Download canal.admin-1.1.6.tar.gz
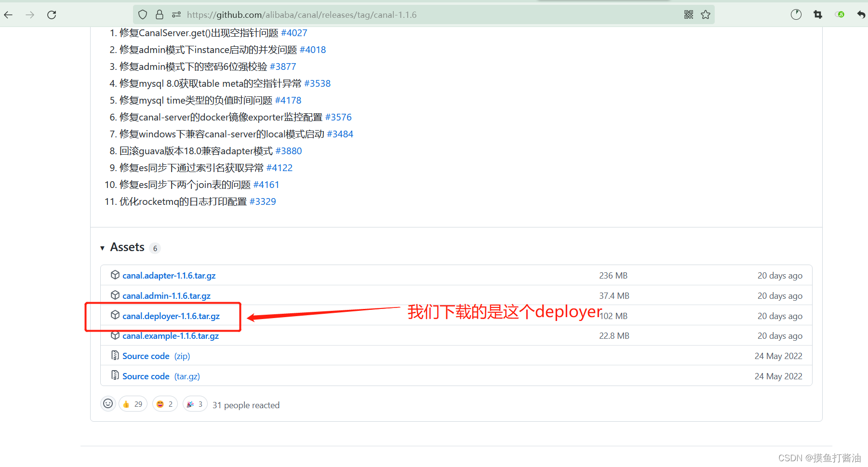 click(166, 296)
